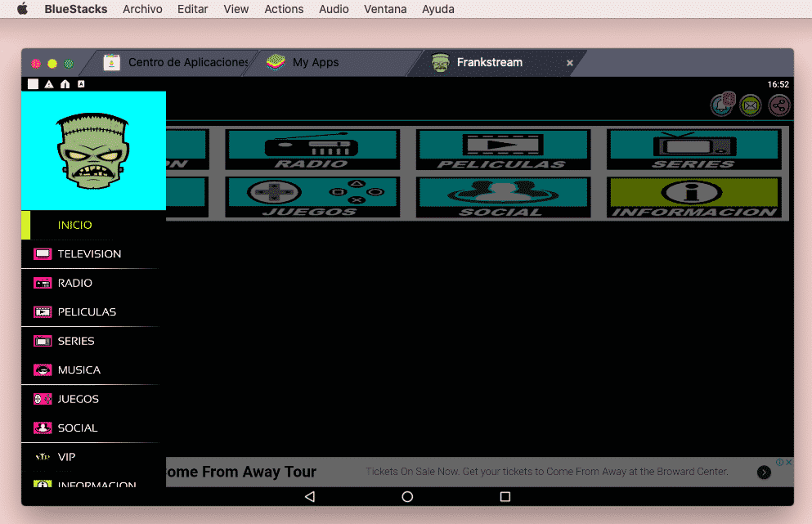
Task: Open the JUEGOS gamepad tile
Action: [312, 197]
